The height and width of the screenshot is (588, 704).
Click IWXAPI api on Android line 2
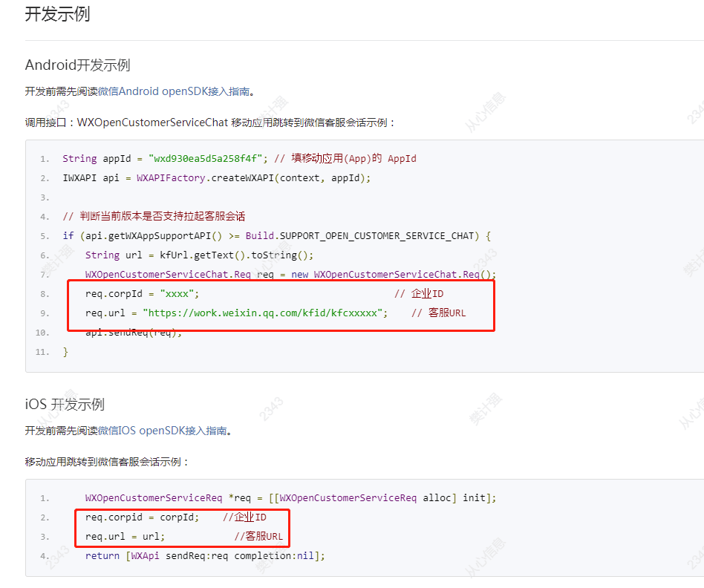(x=91, y=178)
